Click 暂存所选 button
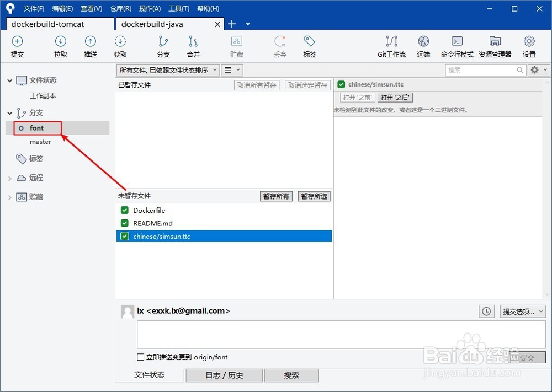552x392 pixels. [314, 196]
